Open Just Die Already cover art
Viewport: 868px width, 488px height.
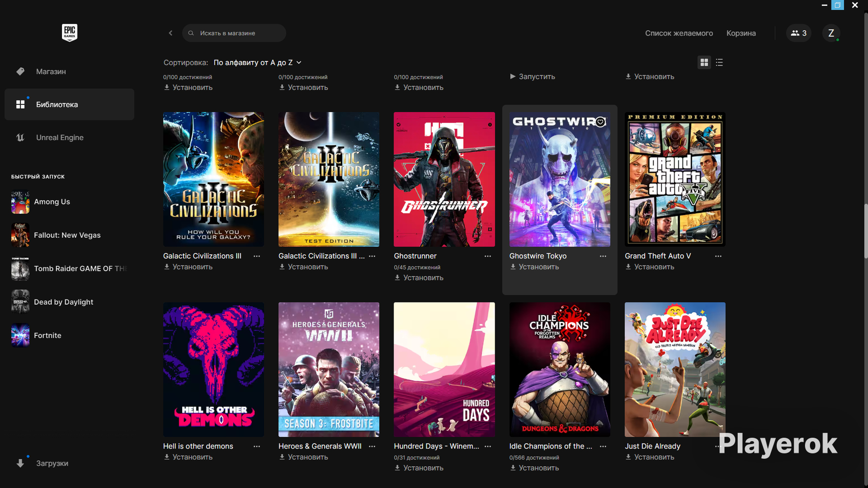pos(675,369)
